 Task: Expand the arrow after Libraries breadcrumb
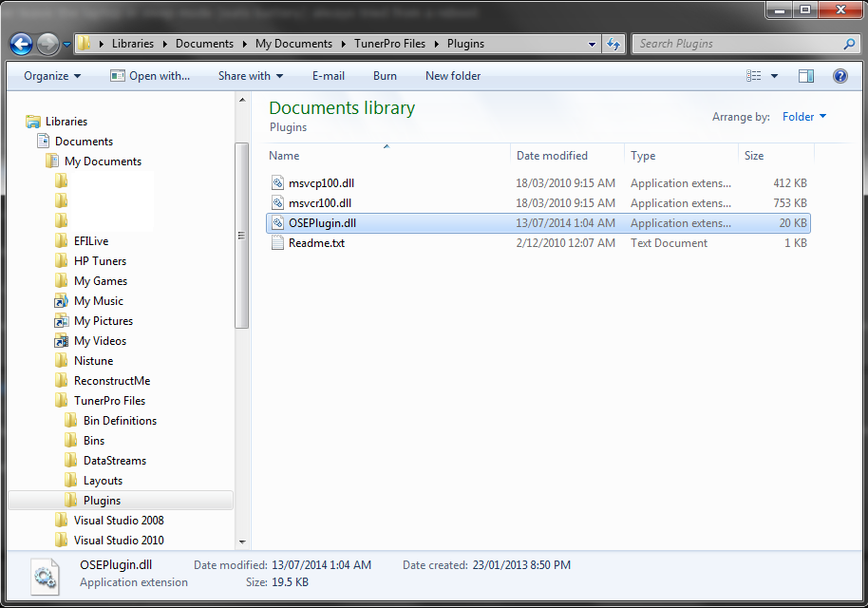click(164, 44)
